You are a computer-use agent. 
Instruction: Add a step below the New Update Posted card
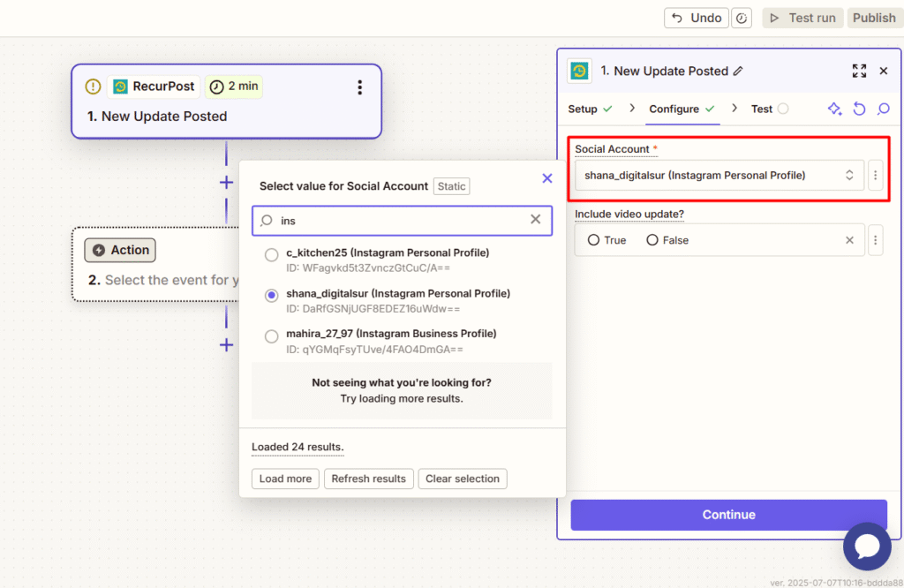[227, 183]
